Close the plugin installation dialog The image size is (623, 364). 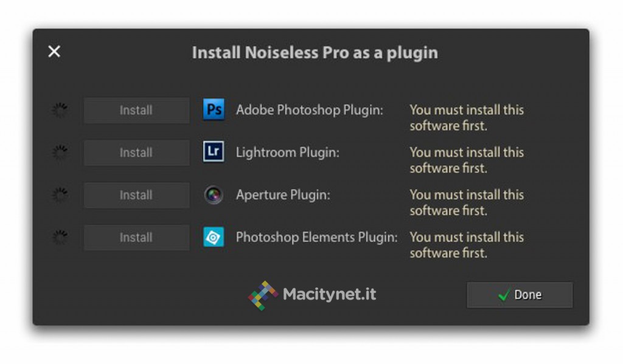(54, 52)
